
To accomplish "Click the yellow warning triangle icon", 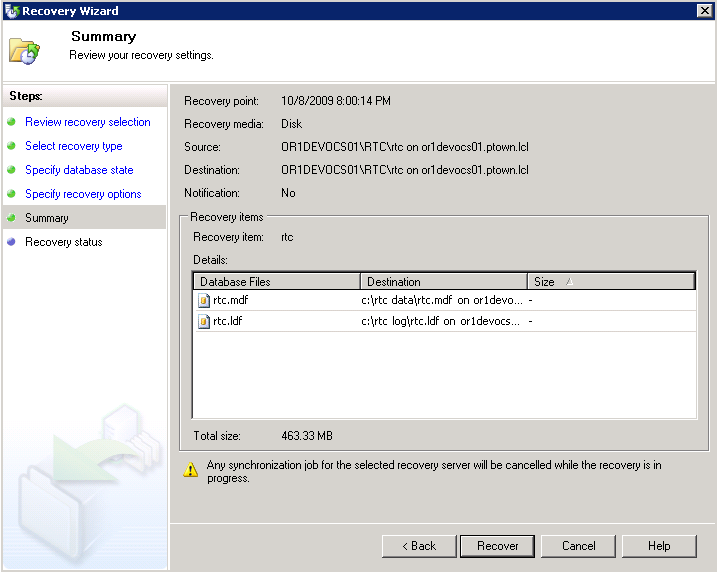I will pos(191,469).
